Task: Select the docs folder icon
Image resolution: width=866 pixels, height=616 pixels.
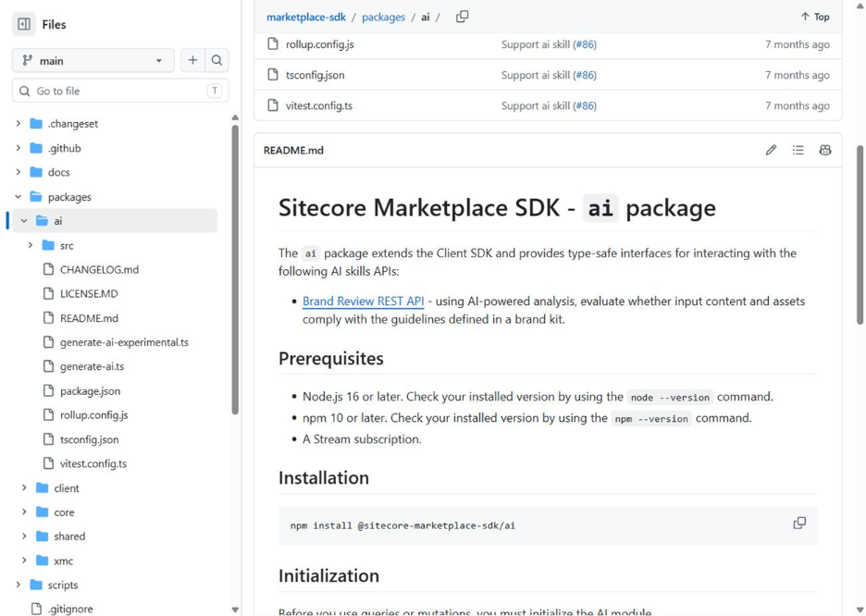Action: (36, 172)
